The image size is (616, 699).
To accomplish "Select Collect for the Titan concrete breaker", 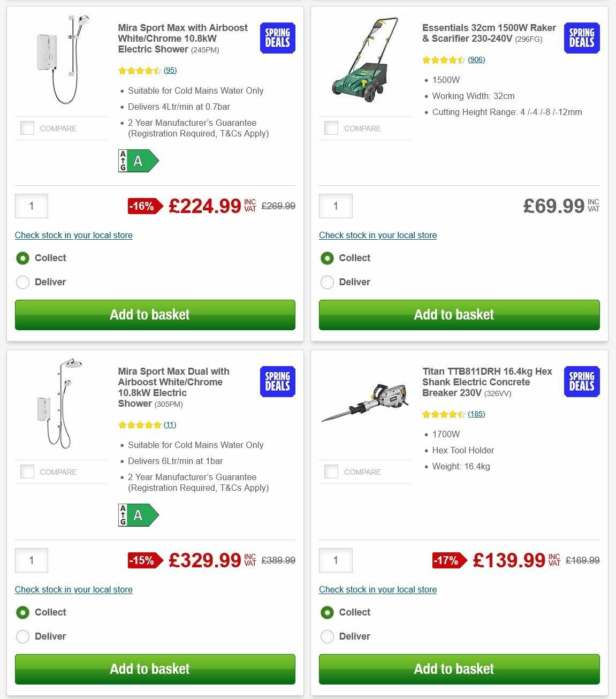I will click(327, 612).
